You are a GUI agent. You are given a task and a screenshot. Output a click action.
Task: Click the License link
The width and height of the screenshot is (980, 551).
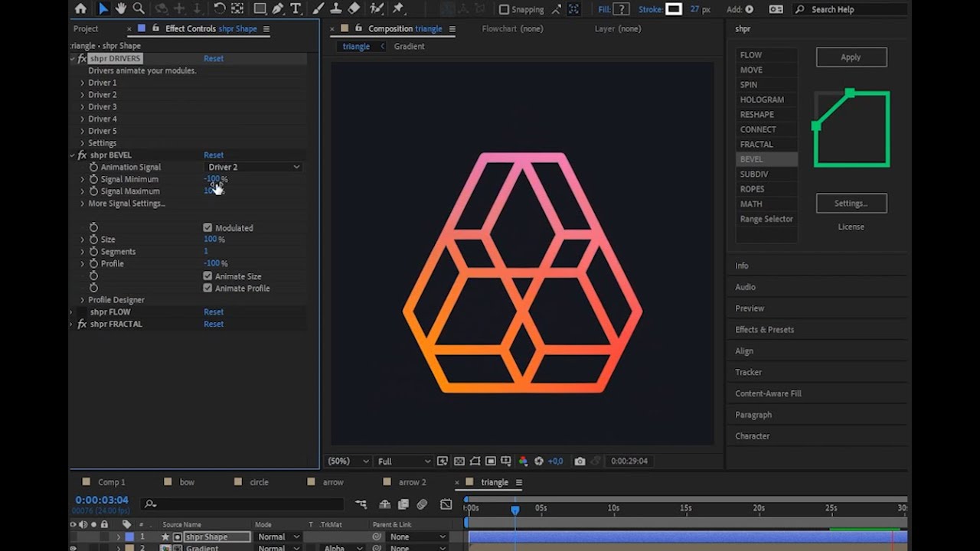pyautogui.click(x=851, y=227)
